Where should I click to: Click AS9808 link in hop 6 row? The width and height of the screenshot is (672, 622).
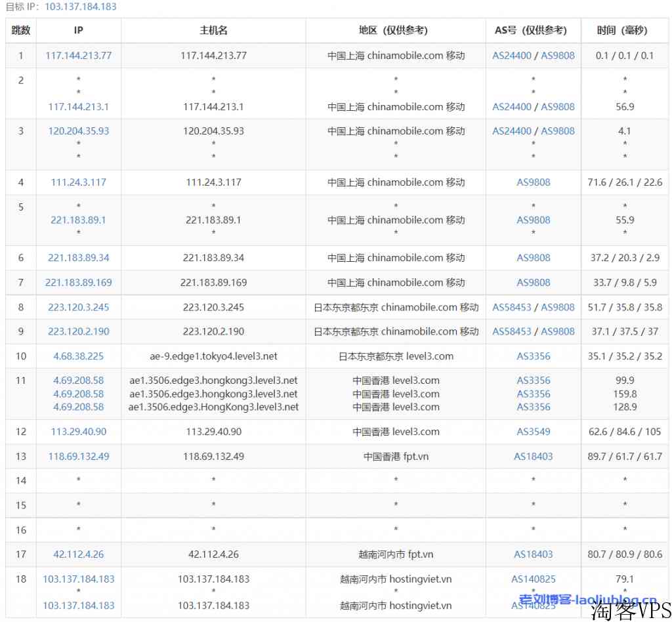533,257
